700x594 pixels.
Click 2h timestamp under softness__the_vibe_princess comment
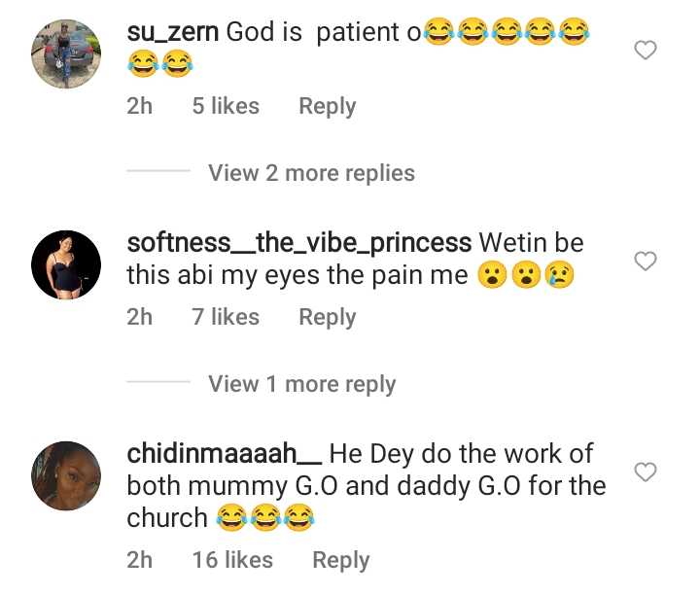pos(140,317)
